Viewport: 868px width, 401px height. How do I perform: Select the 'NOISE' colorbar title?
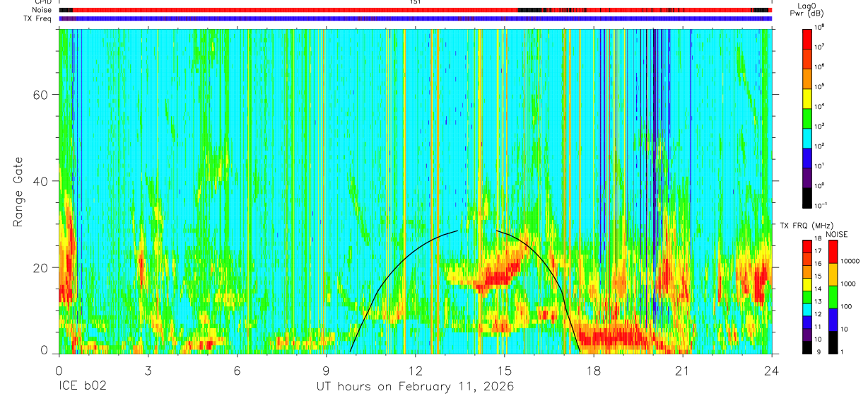pos(835,234)
